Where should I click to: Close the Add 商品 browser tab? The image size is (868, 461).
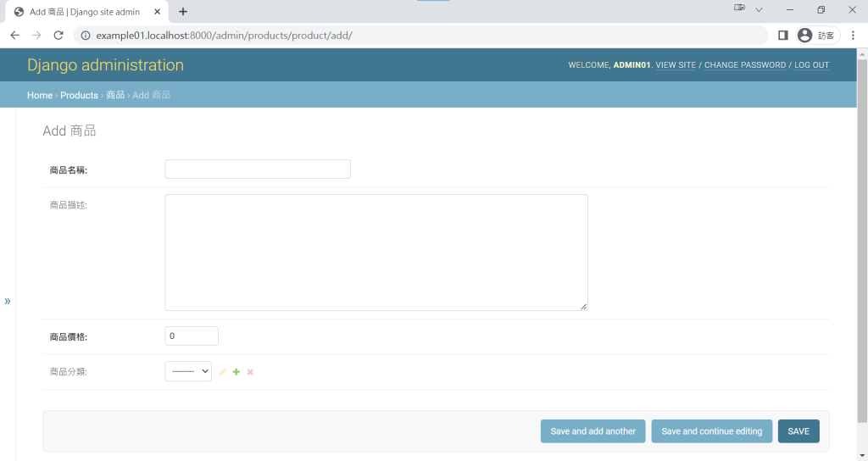[x=157, y=12]
